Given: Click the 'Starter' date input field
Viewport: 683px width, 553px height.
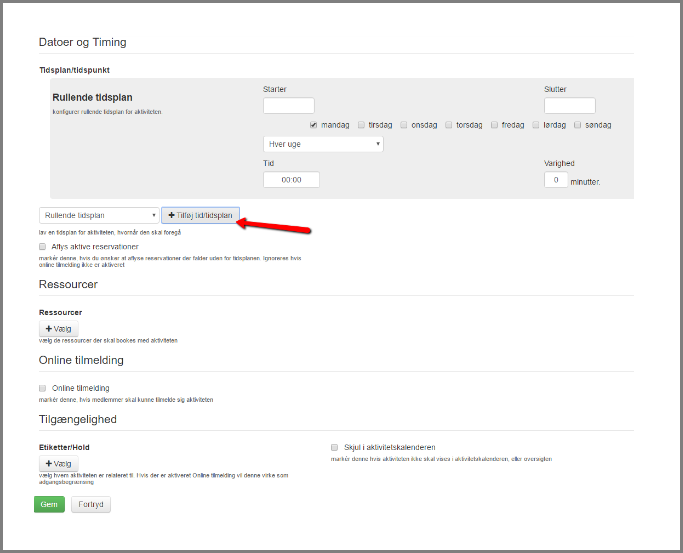Looking at the screenshot, I should coord(289,105).
